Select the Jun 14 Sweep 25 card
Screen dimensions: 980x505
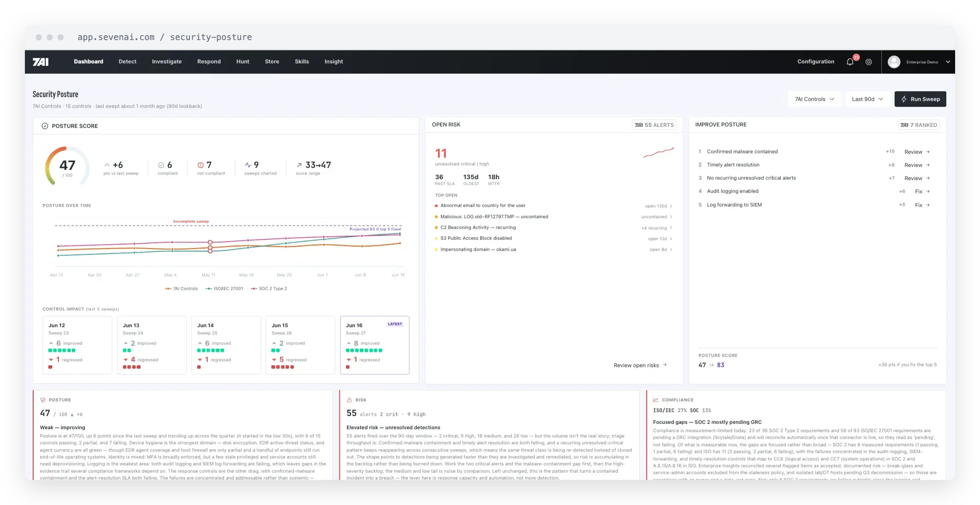coord(226,345)
